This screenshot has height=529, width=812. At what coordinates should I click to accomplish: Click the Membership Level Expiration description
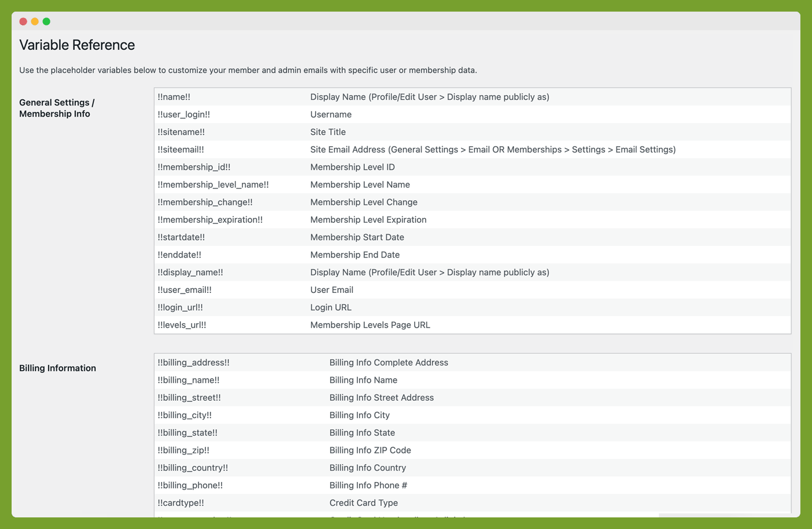[x=368, y=219]
